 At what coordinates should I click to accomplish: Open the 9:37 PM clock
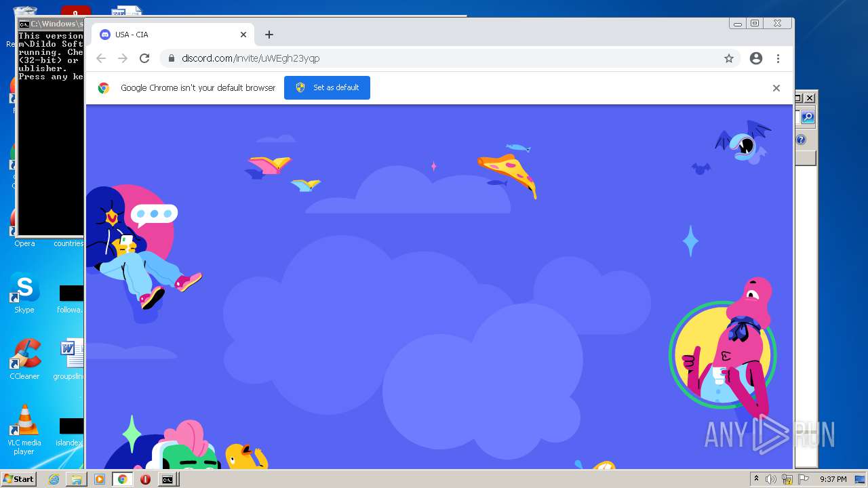(x=833, y=479)
